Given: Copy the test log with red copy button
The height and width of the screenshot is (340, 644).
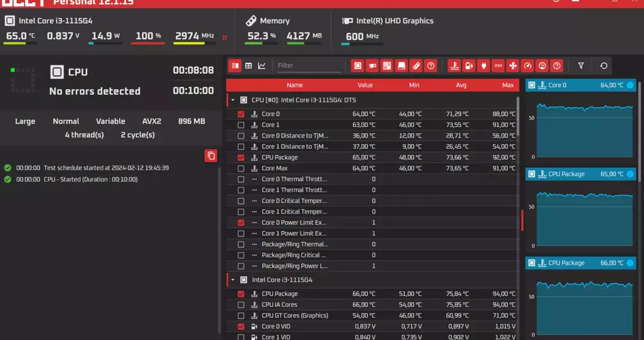Looking at the screenshot, I should click(x=211, y=156).
